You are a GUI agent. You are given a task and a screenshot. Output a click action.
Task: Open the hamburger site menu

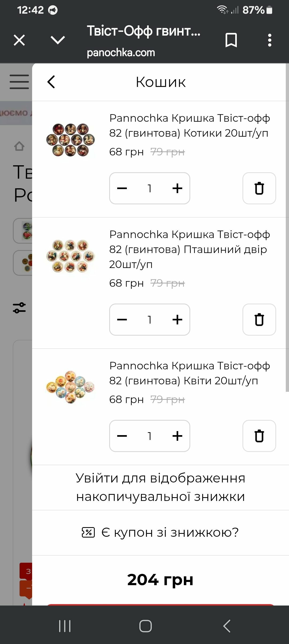point(19,82)
